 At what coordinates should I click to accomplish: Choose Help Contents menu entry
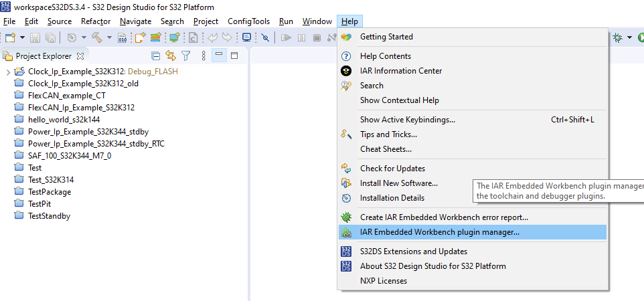(x=473, y=56)
